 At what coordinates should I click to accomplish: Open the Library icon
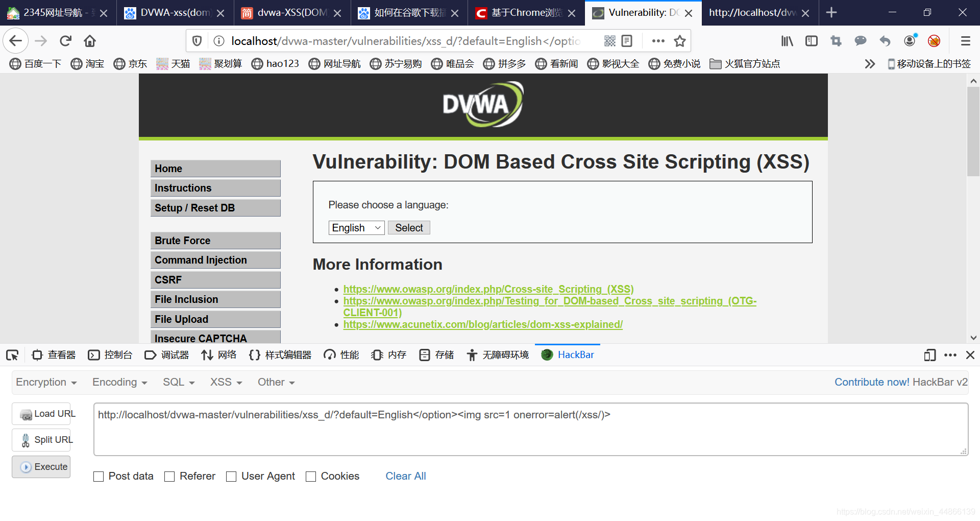click(x=787, y=41)
